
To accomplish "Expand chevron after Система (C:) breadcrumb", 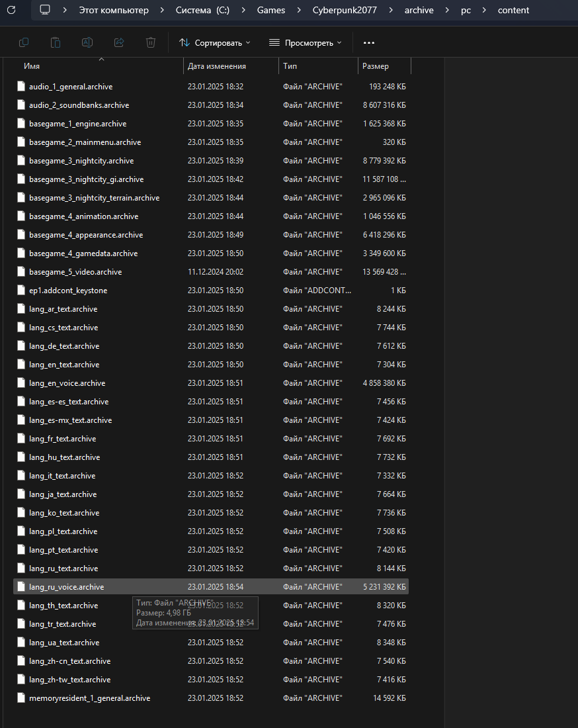I will point(243,10).
